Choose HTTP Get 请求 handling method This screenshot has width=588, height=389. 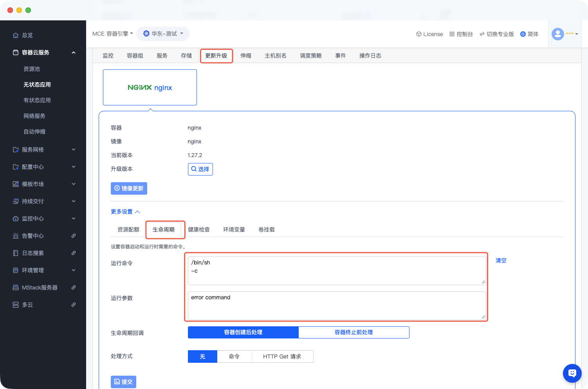coord(282,356)
